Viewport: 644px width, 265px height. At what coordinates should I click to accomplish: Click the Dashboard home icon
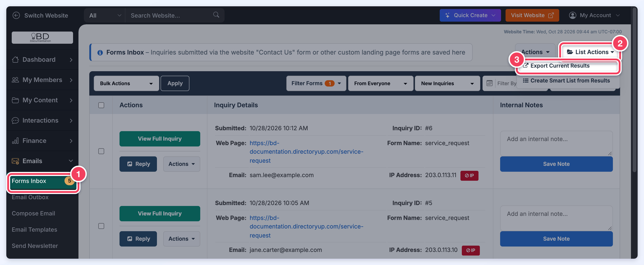click(x=15, y=59)
